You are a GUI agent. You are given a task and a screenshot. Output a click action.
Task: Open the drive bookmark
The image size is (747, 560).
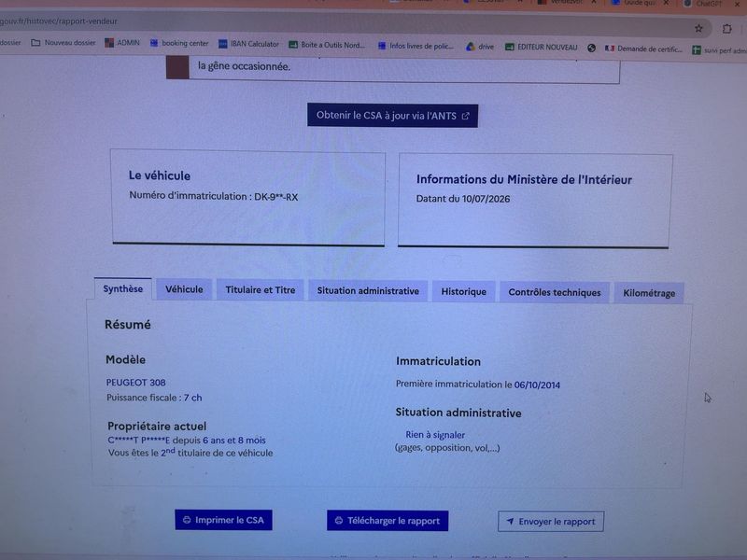click(480, 47)
